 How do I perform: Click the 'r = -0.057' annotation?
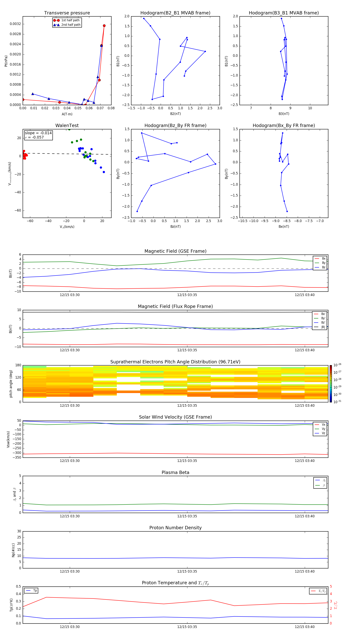(35, 137)
